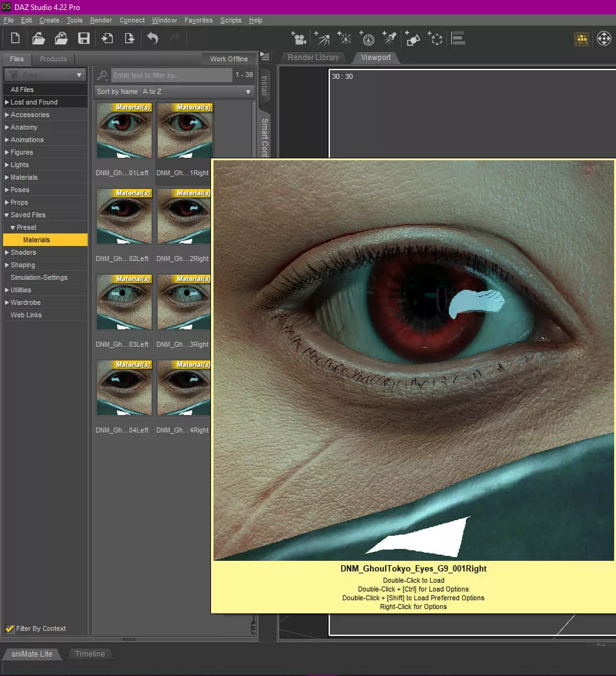Viewport: 616px width, 676px height.
Task: Click the Create New Camera icon
Action: (x=299, y=39)
